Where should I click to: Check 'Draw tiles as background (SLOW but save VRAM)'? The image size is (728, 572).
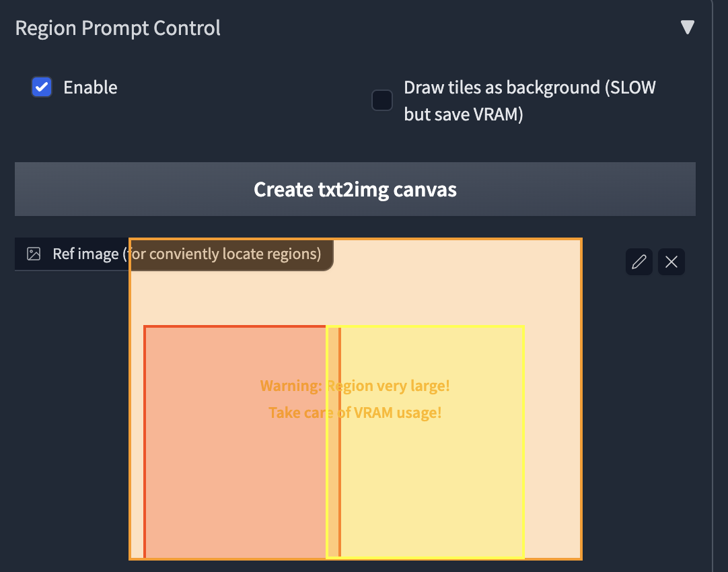[x=381, y=100]
